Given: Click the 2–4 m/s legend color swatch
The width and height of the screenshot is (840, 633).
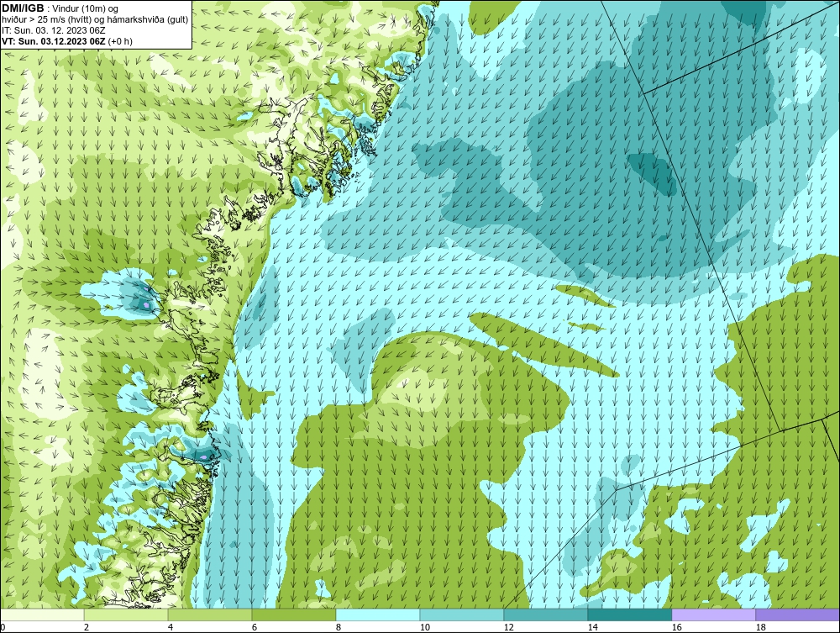Looking at the screenshot, I should click(126, 615).
